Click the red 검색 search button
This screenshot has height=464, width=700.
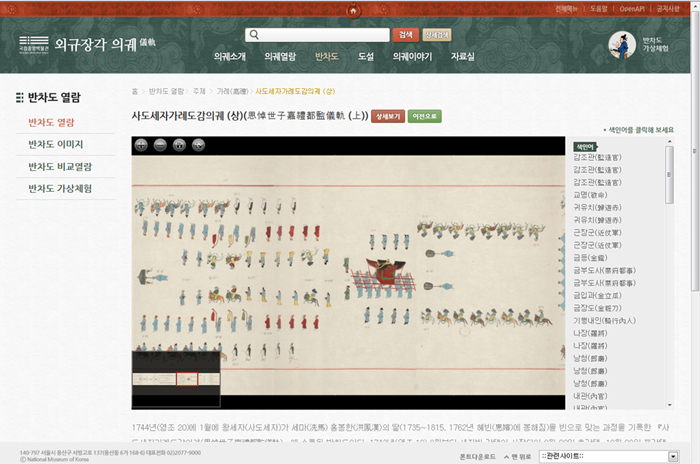[x=406, y=35]
